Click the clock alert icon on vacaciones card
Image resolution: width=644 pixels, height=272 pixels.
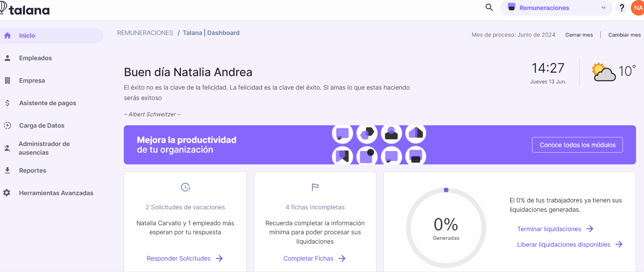point(185,187)
